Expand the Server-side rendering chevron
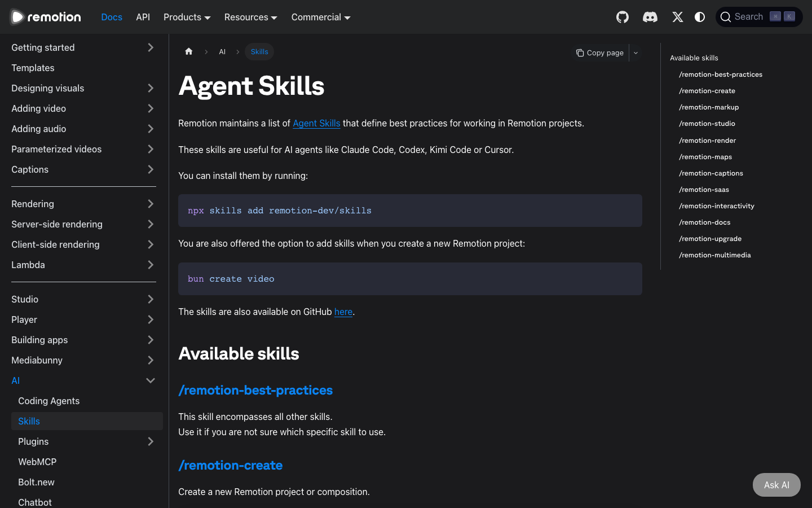Screen dimensions: 812x508 coord(151,224)
